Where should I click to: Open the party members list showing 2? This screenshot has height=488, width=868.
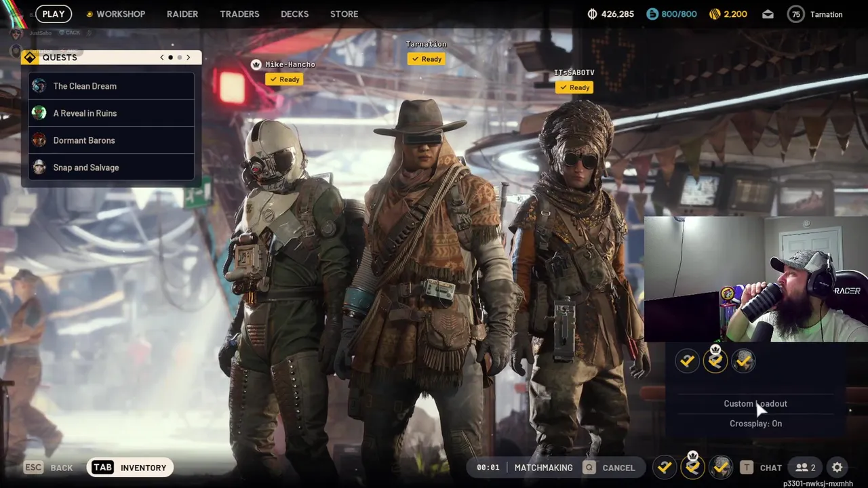coord(806,468)
